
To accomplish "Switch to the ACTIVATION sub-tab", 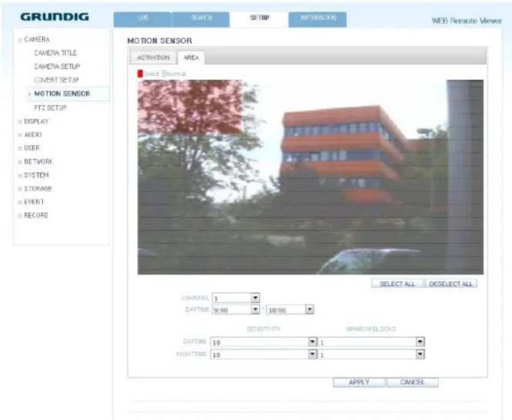I will pos(153,58).
